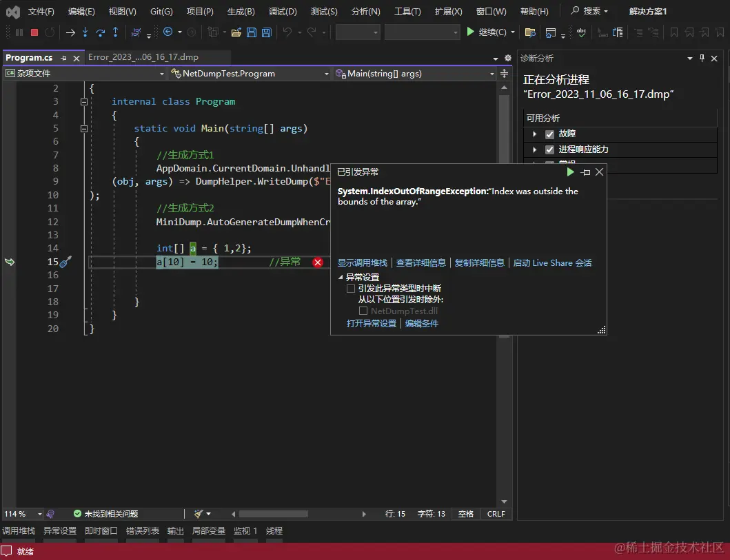Viewport: 730px width, 560px height.
Task: Click the Step Into arrow icon
Action: click(x=85, y=32)
